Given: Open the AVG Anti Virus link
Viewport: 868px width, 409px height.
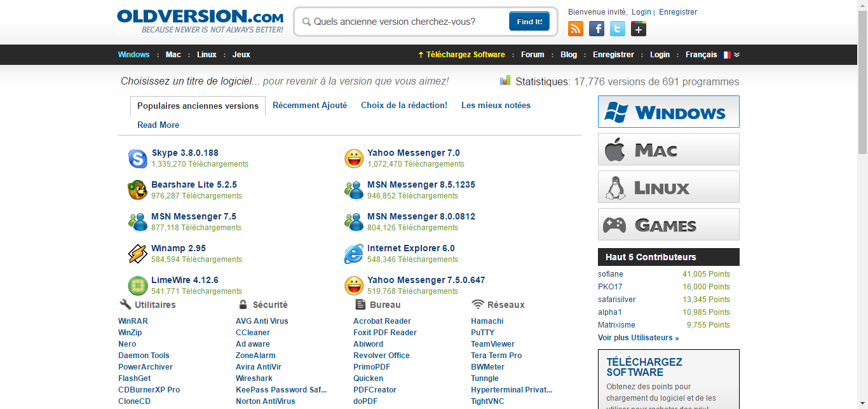Looking at the screenshot, I should [262, 321].
